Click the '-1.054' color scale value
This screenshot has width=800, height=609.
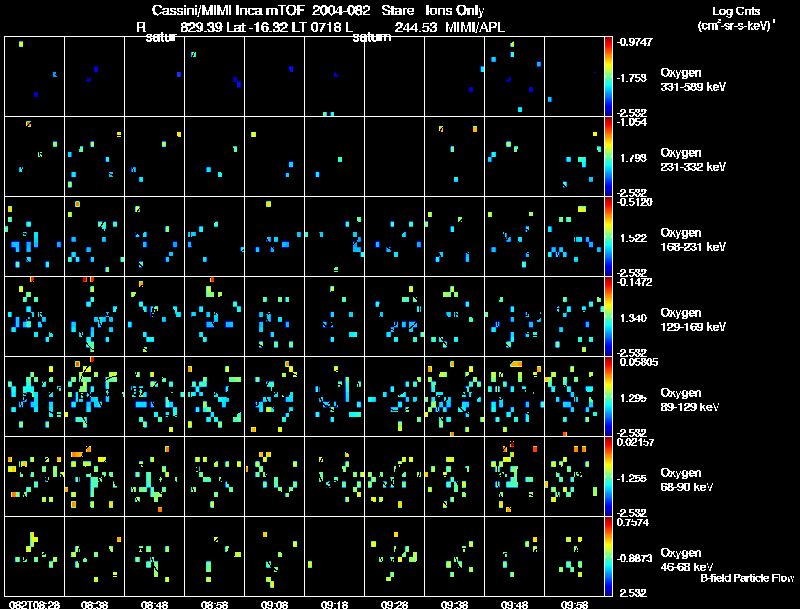(x=632, y=122)
